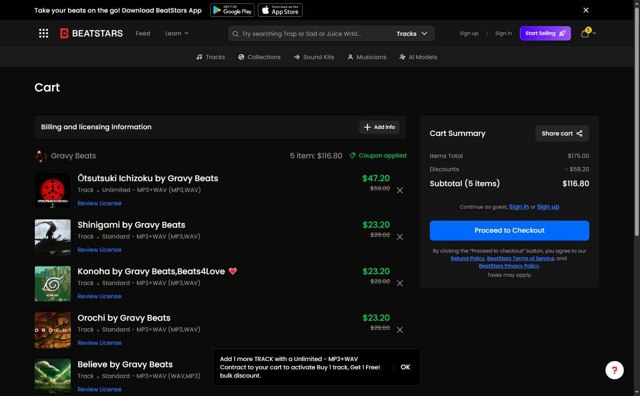Click Add Info for billing information
The width and height of the screenshot is (640, 396).
[379, 127]
